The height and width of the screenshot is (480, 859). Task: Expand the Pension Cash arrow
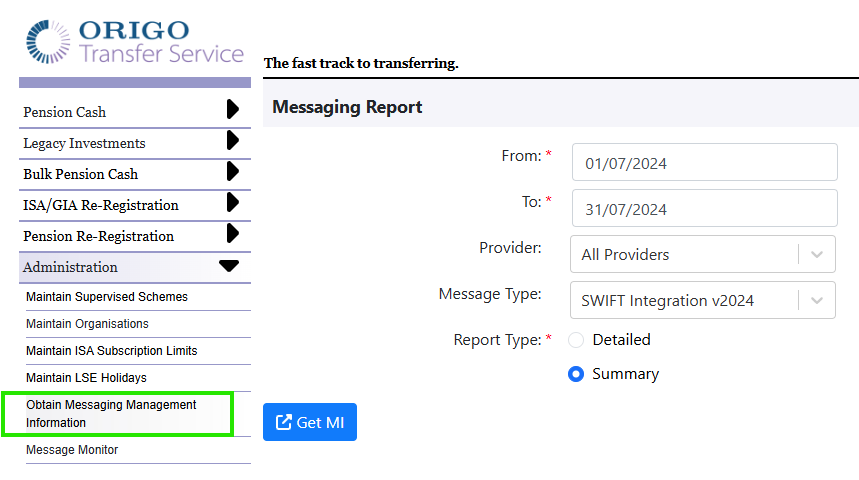click(x=233, y=109)
